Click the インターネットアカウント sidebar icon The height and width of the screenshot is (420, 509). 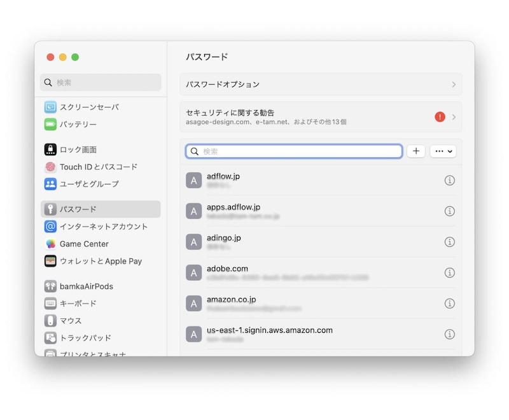coord(52,227)
